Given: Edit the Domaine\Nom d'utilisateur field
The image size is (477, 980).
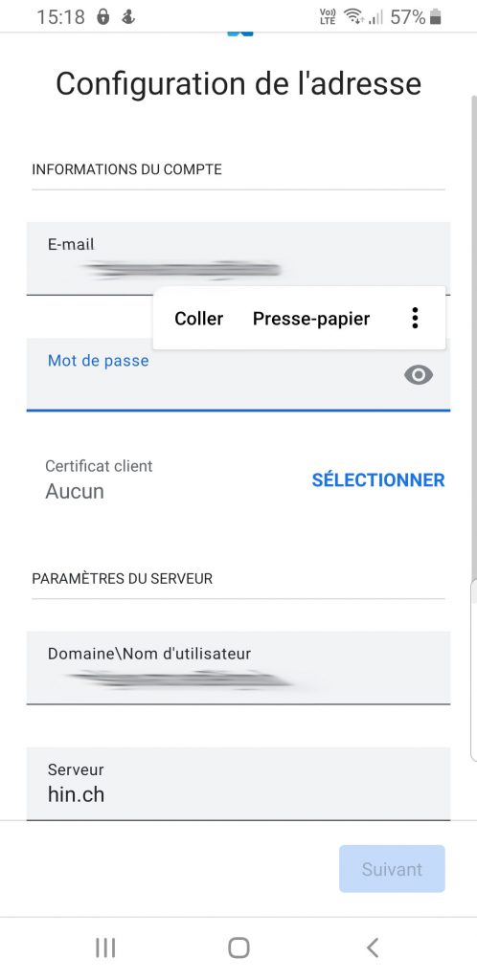Looking at the screenshot, I should pos(238,667).
